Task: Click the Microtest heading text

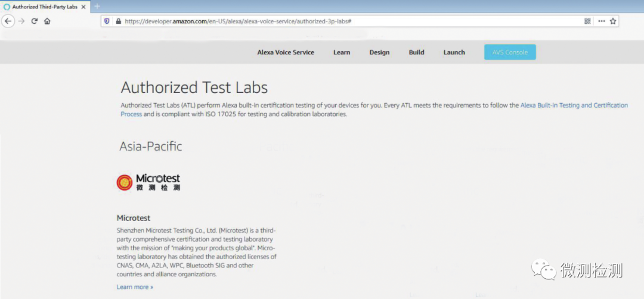Action: [134, 218]
